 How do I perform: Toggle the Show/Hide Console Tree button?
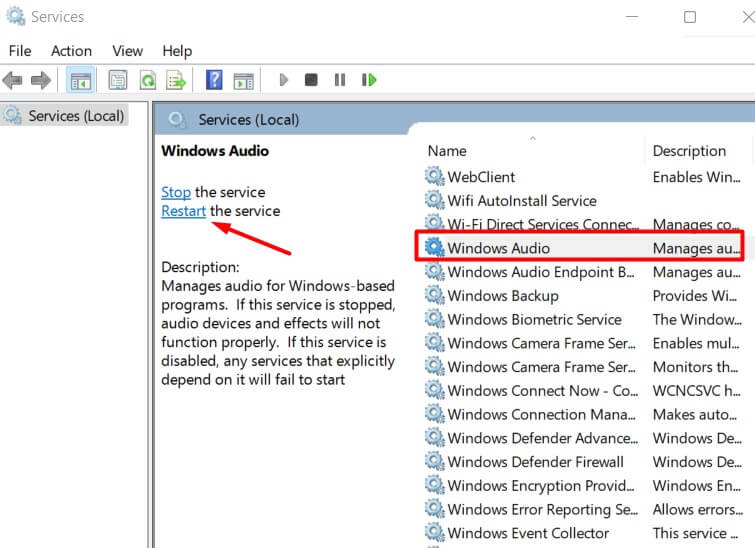(81, 80)
